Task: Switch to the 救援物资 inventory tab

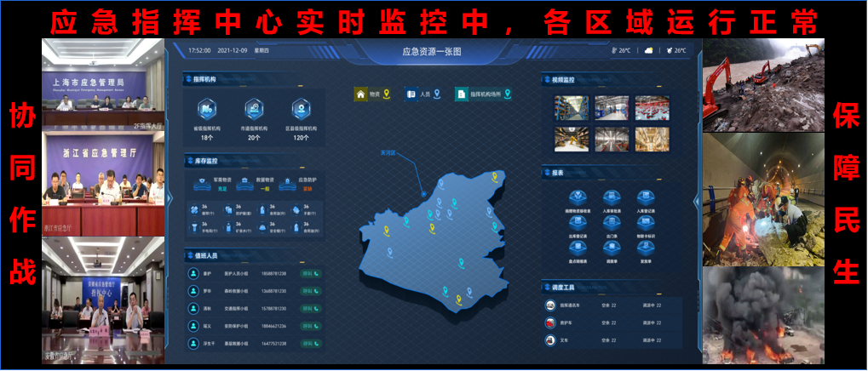Action: [251, 180]
